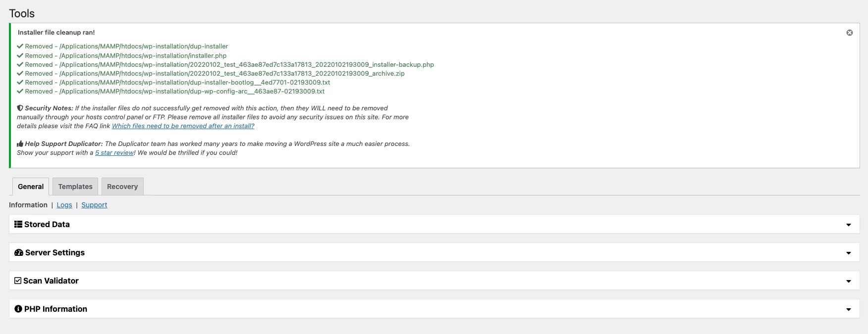The image size is (868, 334).
Task: Click the Scan Validator checkbox icon
Action: pos(18,281)
